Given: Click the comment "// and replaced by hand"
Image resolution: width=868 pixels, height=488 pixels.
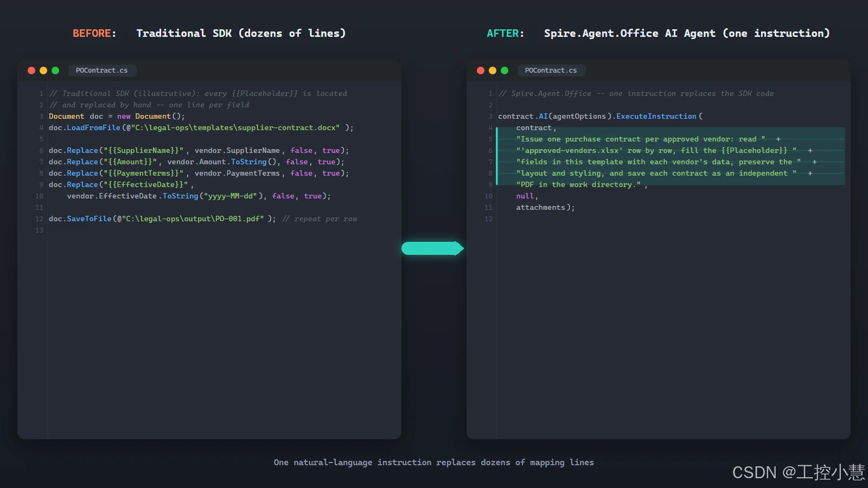Looking at the screenshot, I should pos(149,105).
